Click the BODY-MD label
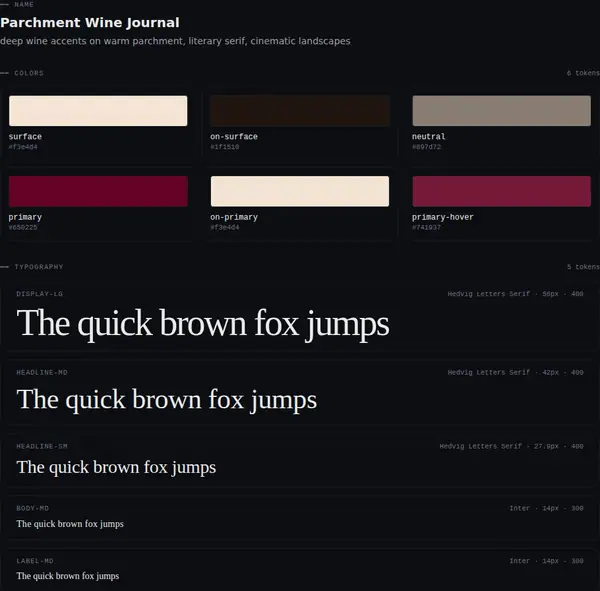This screenshot has height=591, width=600. pyautogui.click(x=33, y=508)
